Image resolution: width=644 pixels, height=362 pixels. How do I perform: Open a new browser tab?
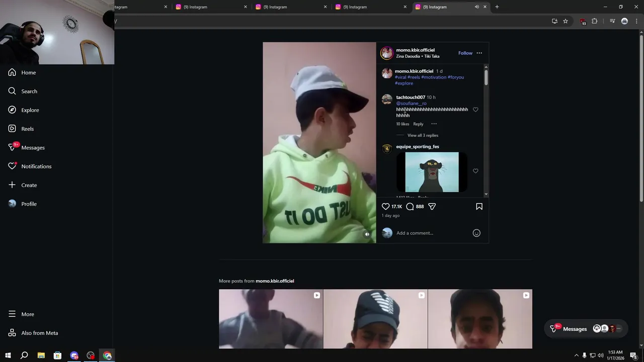point(497,7)
